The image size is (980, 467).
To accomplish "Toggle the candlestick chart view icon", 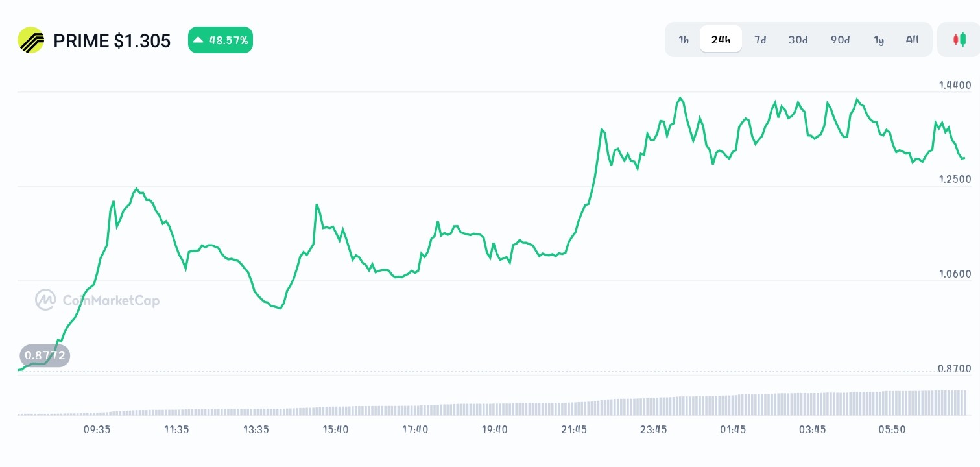I will click(961, 40).
